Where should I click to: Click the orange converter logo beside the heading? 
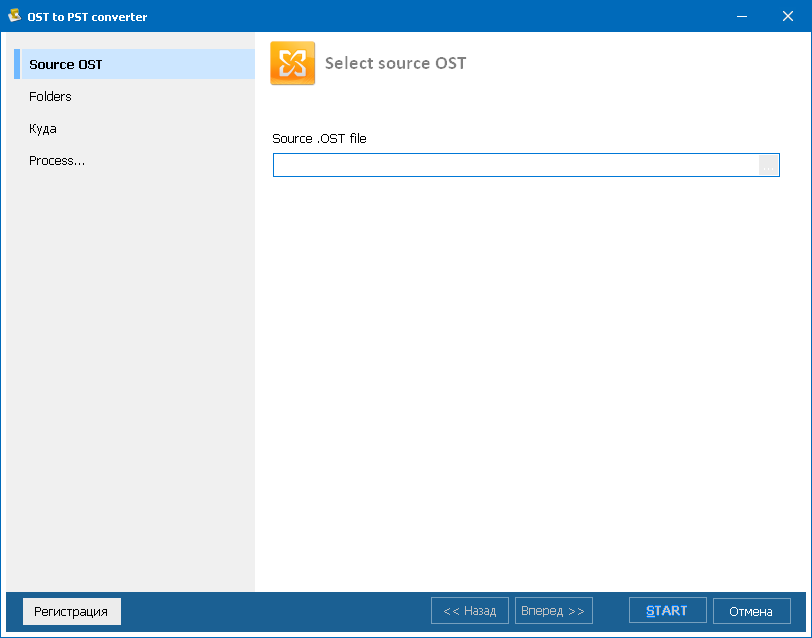click(x=292, y=62)
